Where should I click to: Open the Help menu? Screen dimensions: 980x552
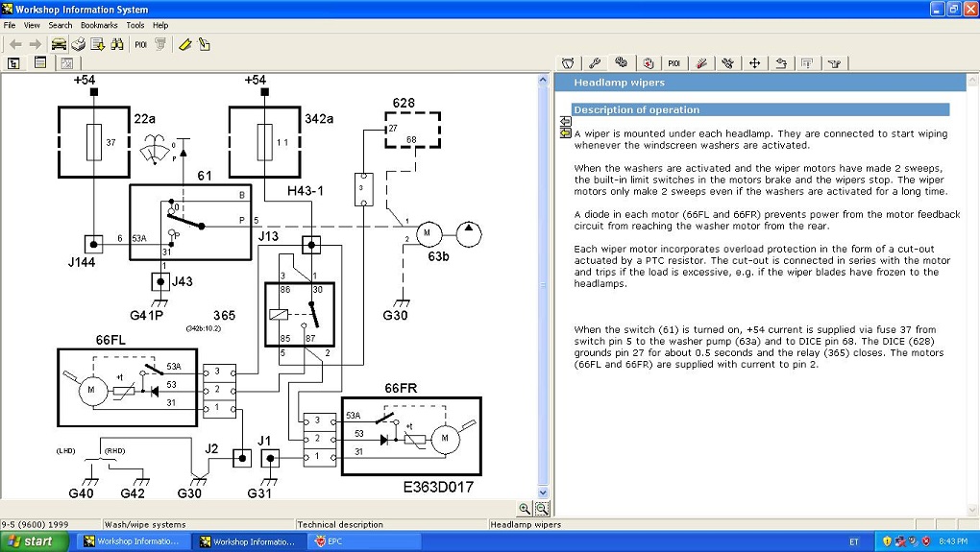click(x=160, y=25)
